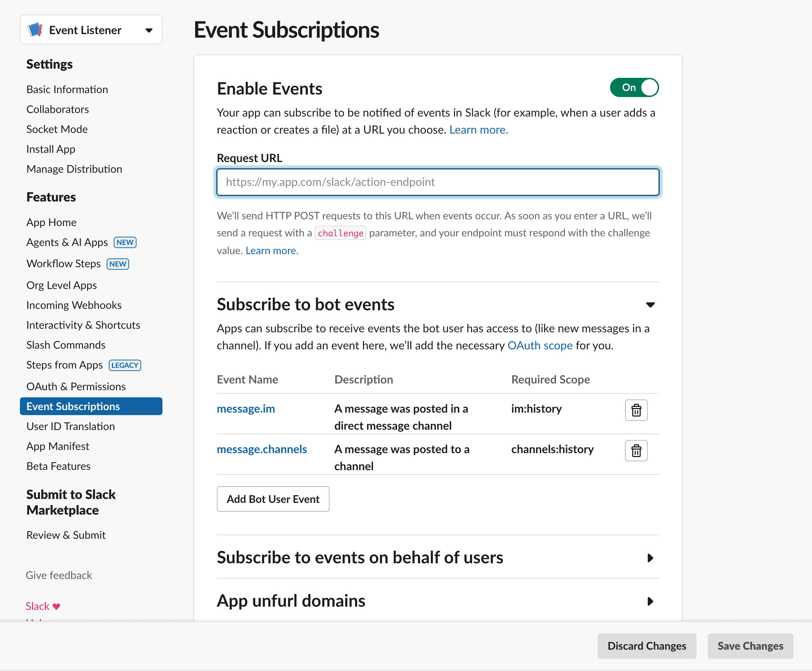The image size is (812, 671).
Task: Expand the App unfurl domains section
Action: (x=650, y=601)
